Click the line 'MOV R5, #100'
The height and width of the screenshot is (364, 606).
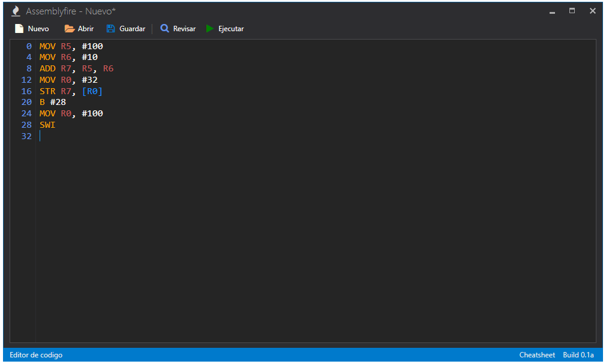(71, 46)
